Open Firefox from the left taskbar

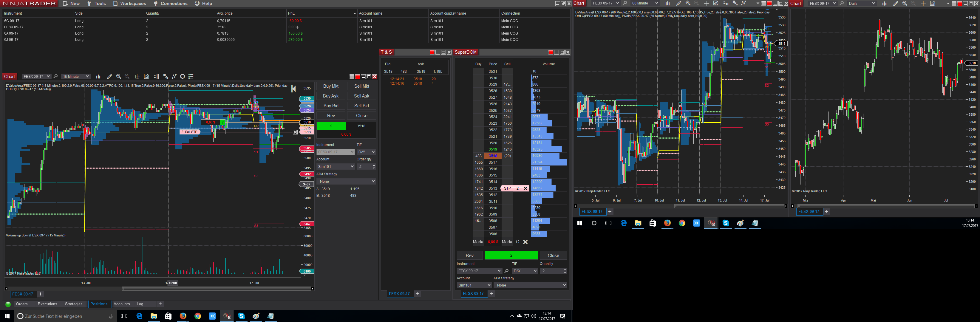pyautogui.click(x=183, y=316)
